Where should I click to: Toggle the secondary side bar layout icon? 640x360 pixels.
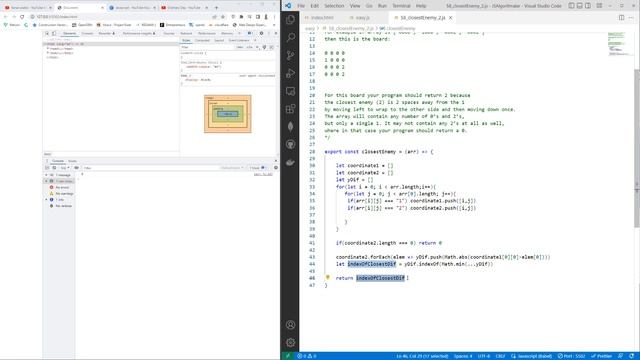(588, 6)
